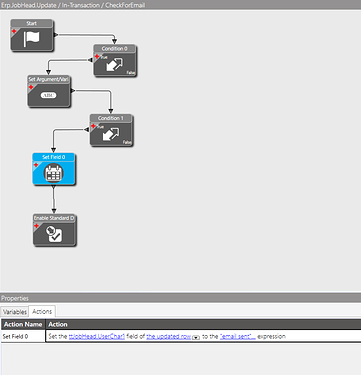
Task: Click red marker on Enable Standard node
Action: click(36, 226)
